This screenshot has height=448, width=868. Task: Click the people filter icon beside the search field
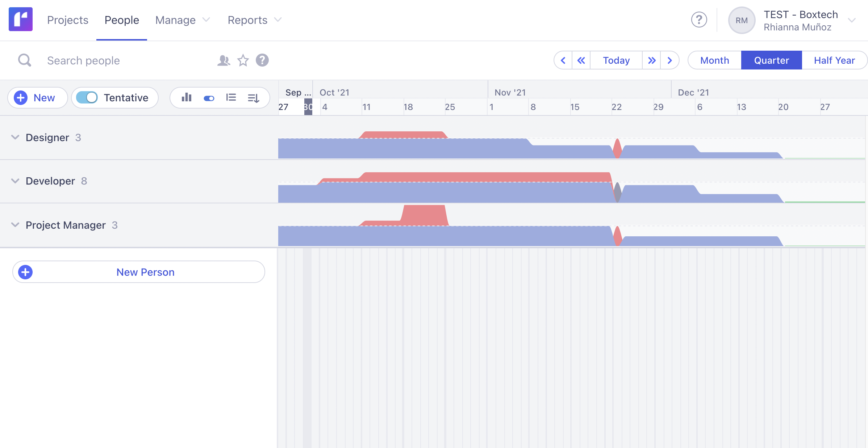(224, 60)
